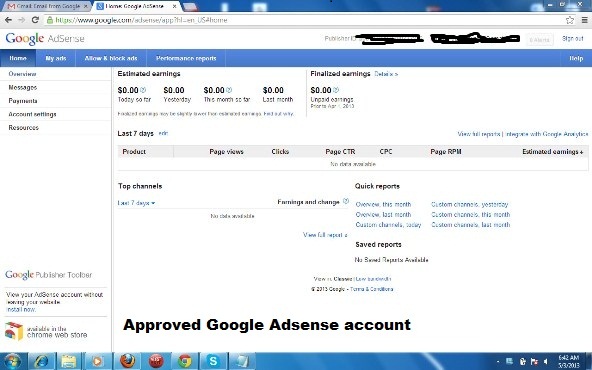
Task: Open View full reports link
Action: pyautogui.click(x=479, y=134)
